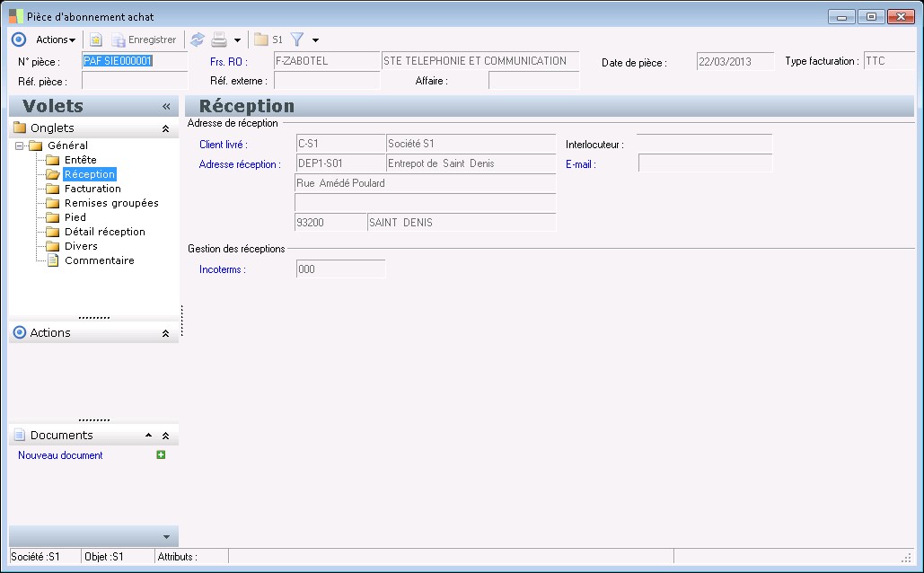The width and height of the screenshot is (924, 573).
Task: Click the Facturation folder icon
Action: tap(52, 189)
